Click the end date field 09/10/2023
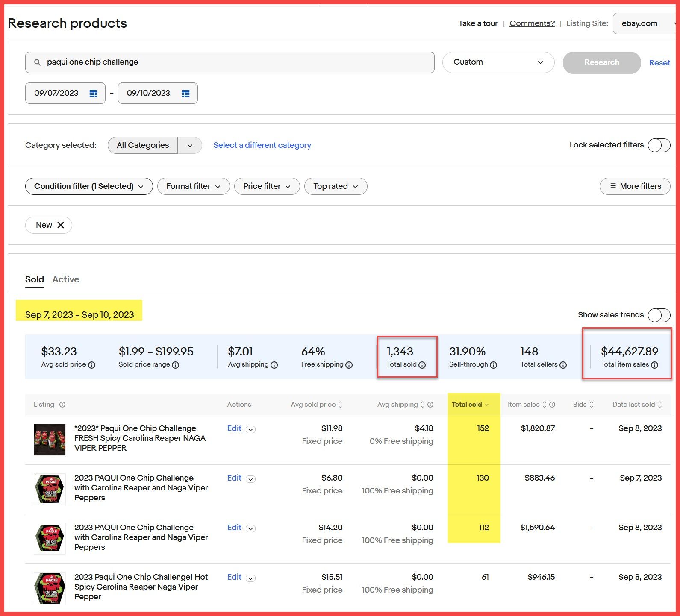 [158, 93]
